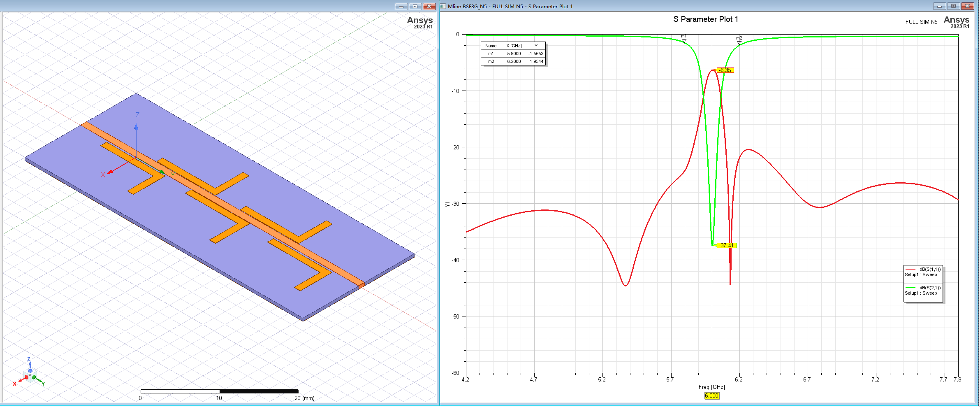Click the -1.9544 value in marker table
The height and width of the screenshot is (407, 980).
536,61
